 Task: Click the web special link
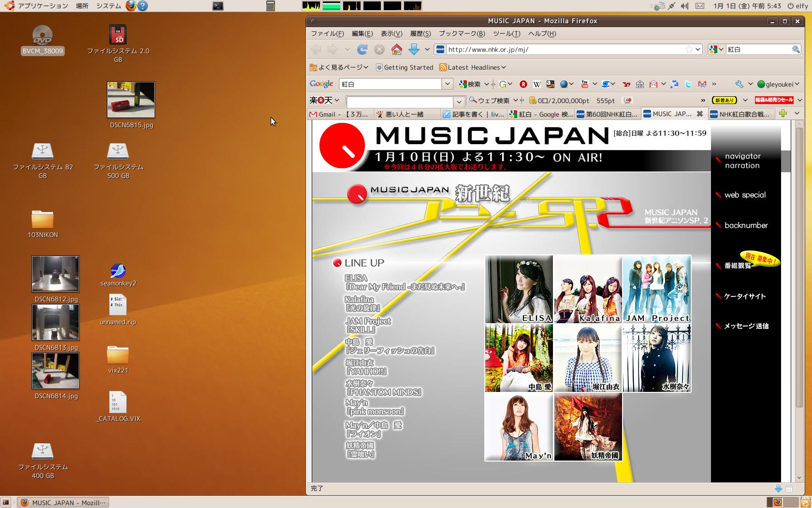745,195
